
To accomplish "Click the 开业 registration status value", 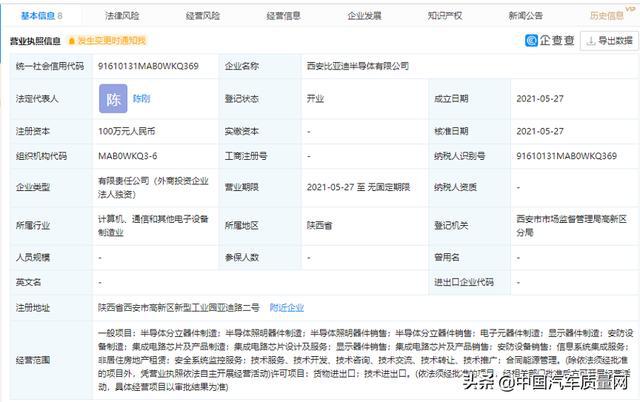I will 316,99.
